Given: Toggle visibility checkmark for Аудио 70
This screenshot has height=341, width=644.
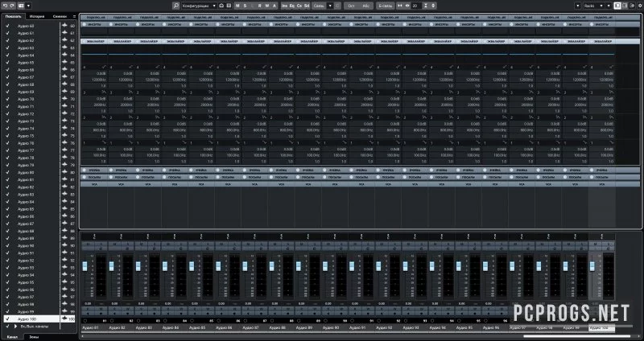Looking at the screenshot, I should coord(7,99).
